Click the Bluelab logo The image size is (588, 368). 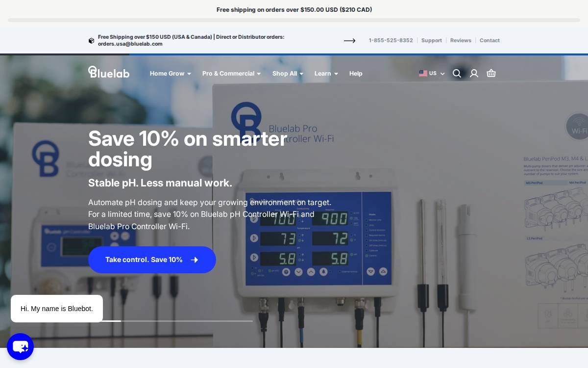(109, 72)
